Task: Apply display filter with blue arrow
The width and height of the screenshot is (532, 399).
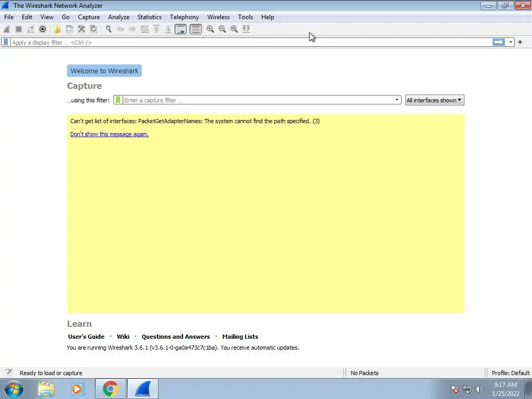Action: point(499,42)
